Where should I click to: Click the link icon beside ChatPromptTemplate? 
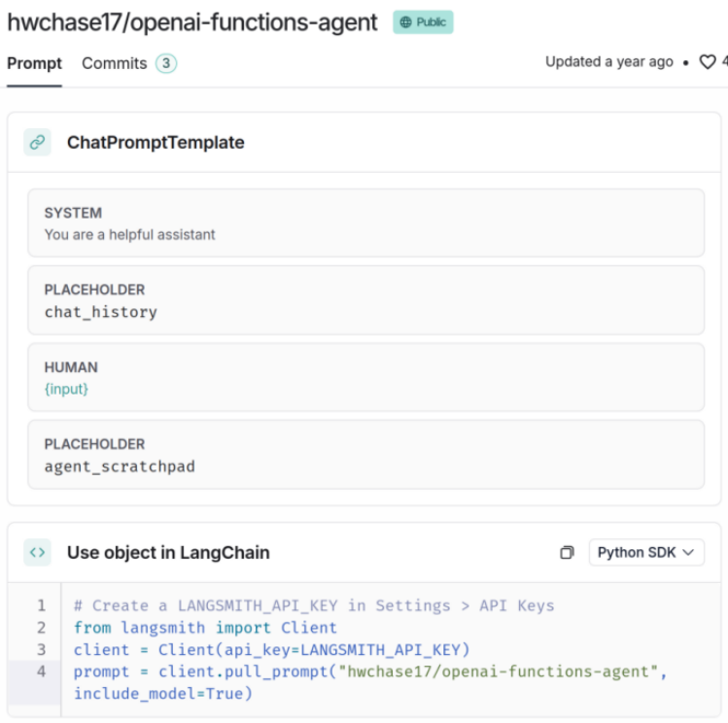pos(37,142)
